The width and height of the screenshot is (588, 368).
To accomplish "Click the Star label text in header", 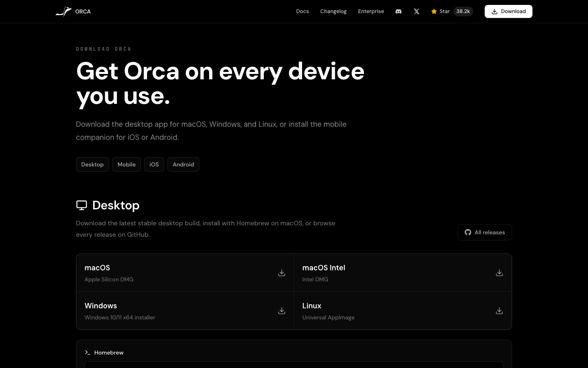I will click(x=445, y=11).
